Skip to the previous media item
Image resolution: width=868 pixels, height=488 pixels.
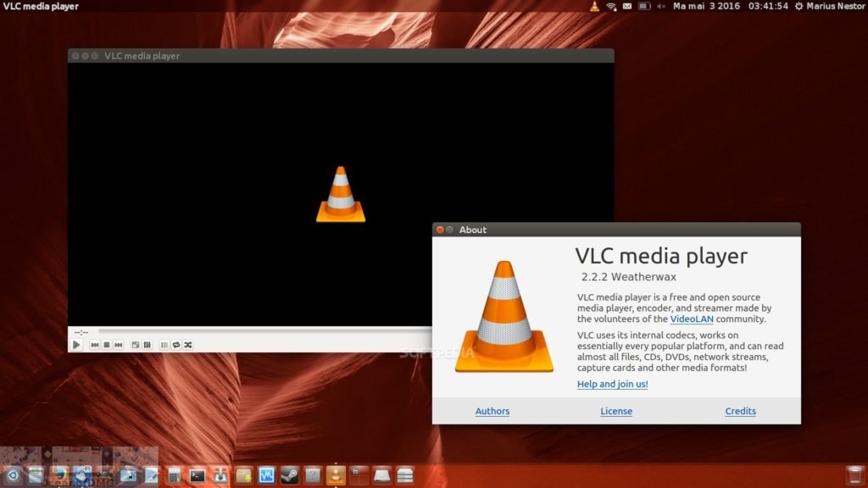93,345
